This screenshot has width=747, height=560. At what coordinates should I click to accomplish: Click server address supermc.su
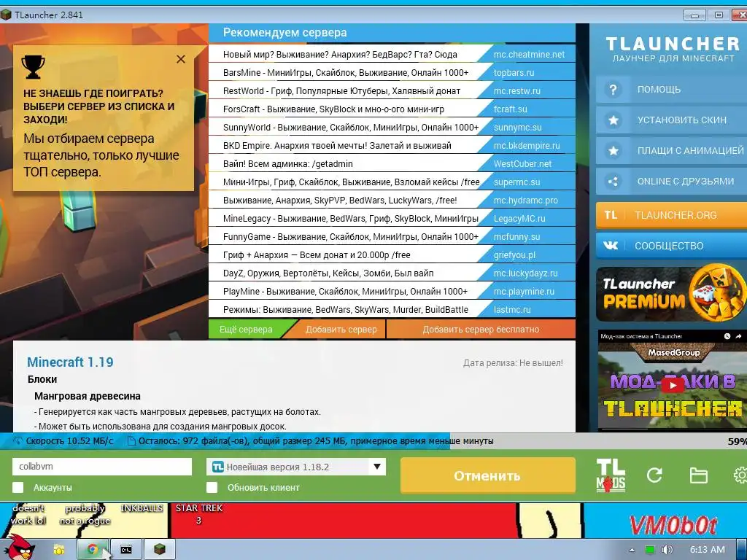click(x=517, y=182)
